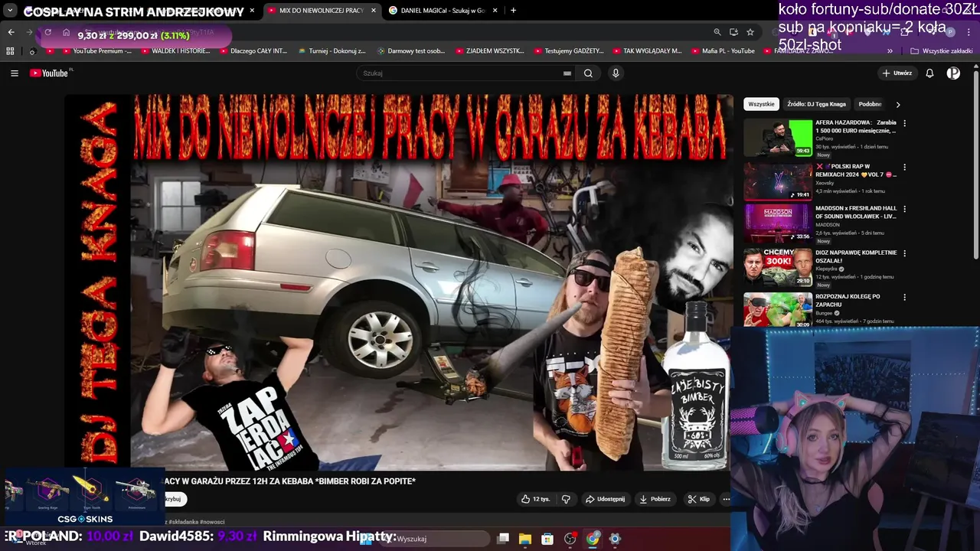The width and height of the screenshot is (980, 551).
Task: Click the Utwórz create button
Action: tap(897, 73)
